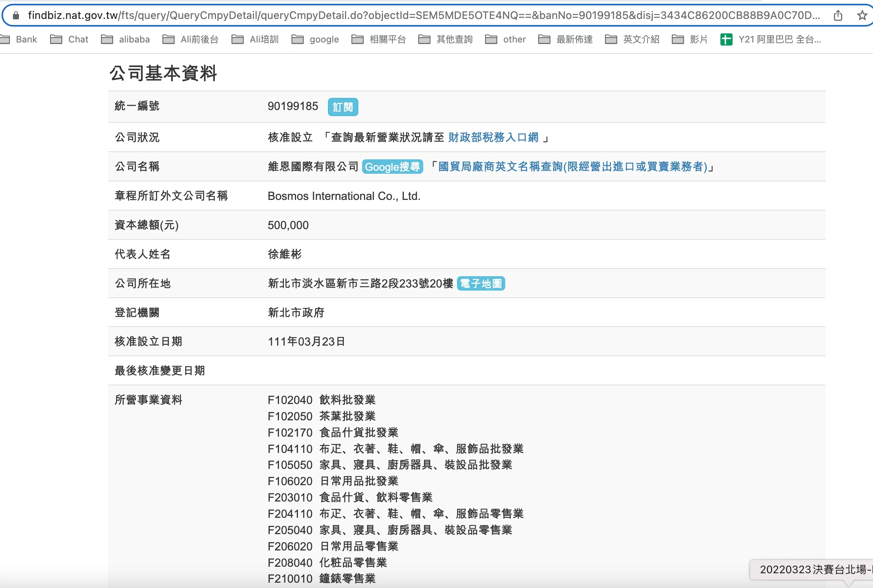Click the 訂閱 subscribe button
This screenshot has height=588, width=873.
tap(343, 107)
